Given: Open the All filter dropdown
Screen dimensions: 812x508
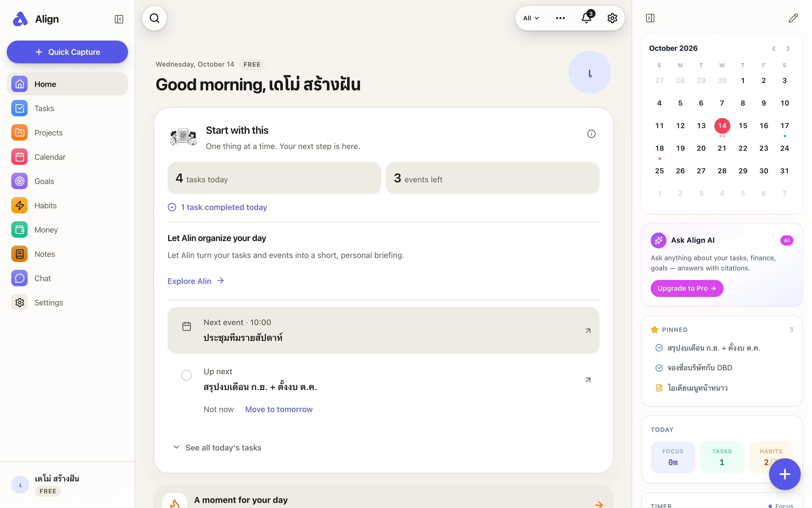Looking at the screenshot, I should 531,18.
